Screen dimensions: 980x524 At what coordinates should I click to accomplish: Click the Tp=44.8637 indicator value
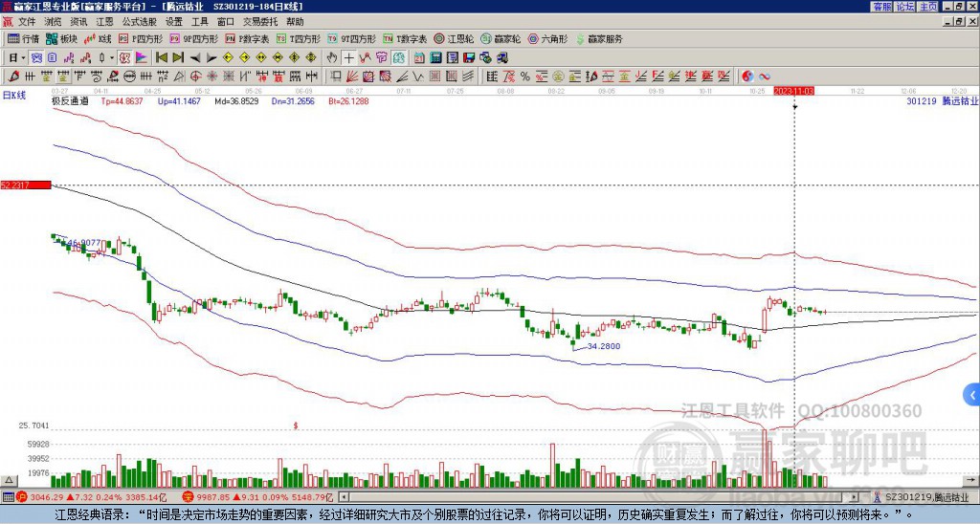122,101
